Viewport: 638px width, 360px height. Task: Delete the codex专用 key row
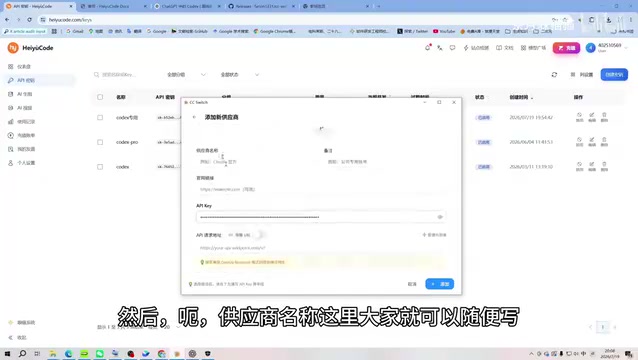604,117
